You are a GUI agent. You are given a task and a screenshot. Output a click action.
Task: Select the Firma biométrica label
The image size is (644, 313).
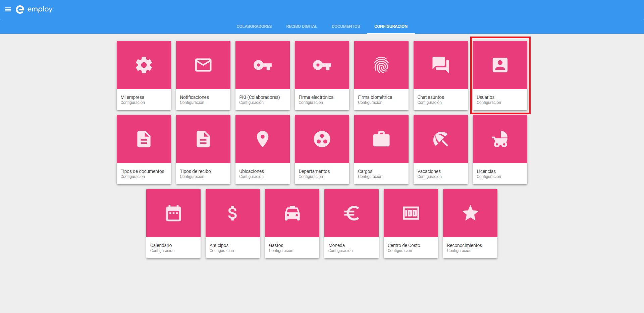point(375,97)
